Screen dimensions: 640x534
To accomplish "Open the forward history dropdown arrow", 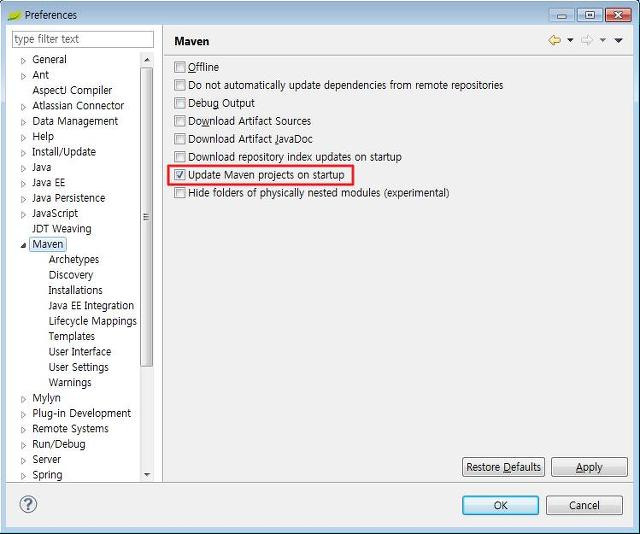I will point(603,40).
